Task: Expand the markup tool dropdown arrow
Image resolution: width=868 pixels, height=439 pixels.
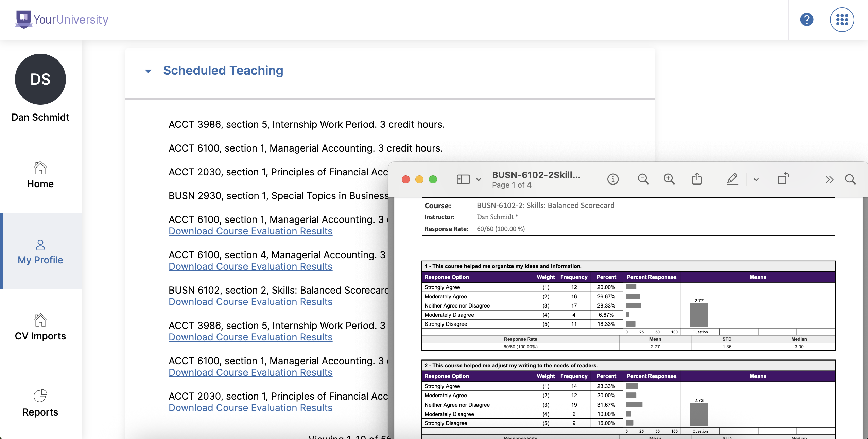Action: (756, 179)
